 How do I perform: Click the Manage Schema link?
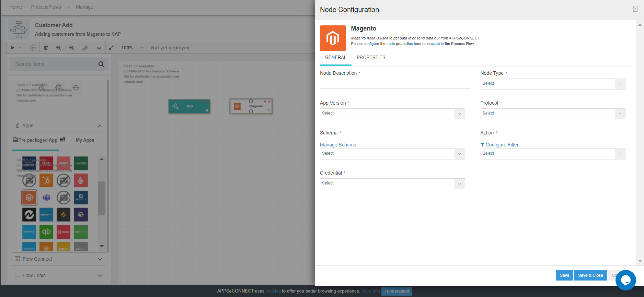(338, 145)
